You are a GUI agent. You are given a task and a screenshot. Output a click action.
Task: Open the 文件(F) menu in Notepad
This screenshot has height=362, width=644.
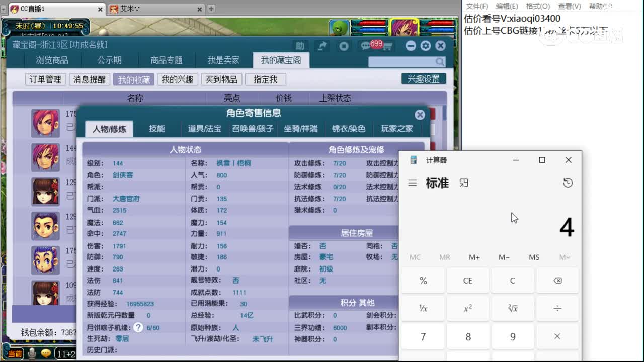pos(477,6)
